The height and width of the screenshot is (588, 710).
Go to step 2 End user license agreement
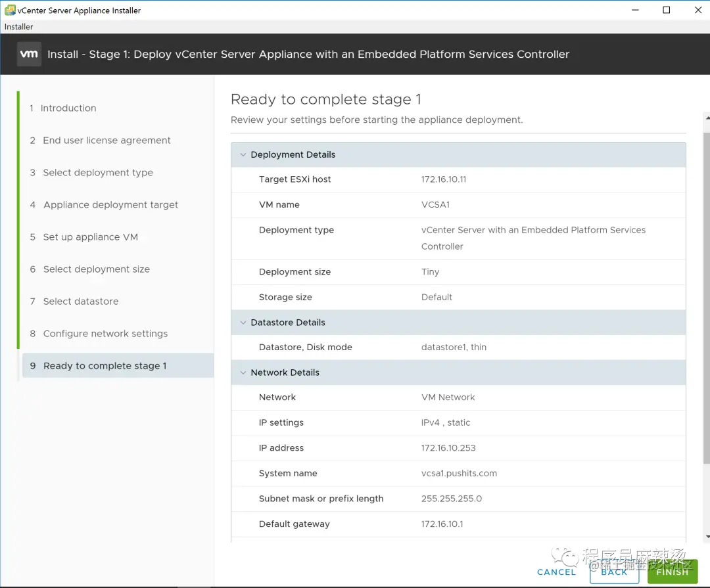[x=100, y=141]
